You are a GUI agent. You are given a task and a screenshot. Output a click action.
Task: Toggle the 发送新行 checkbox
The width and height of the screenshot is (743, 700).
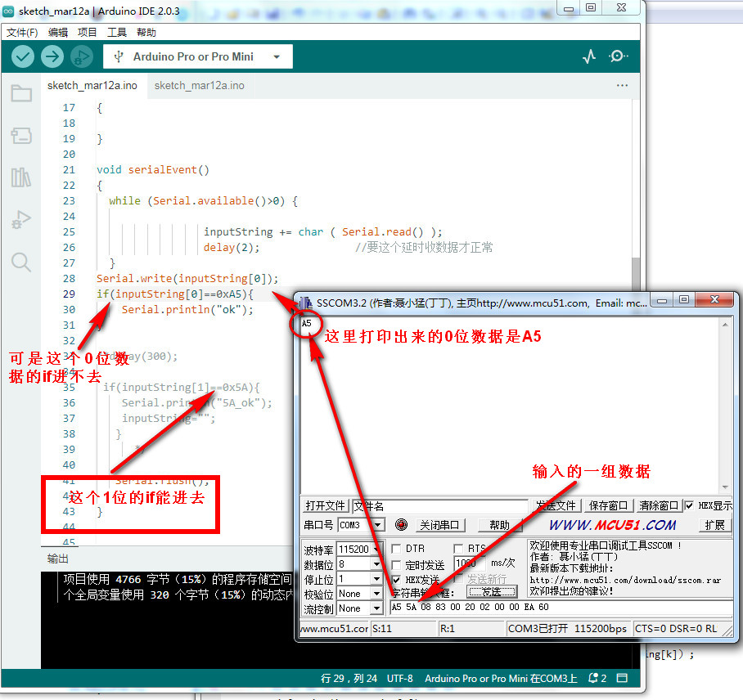[x=458, y=579]
